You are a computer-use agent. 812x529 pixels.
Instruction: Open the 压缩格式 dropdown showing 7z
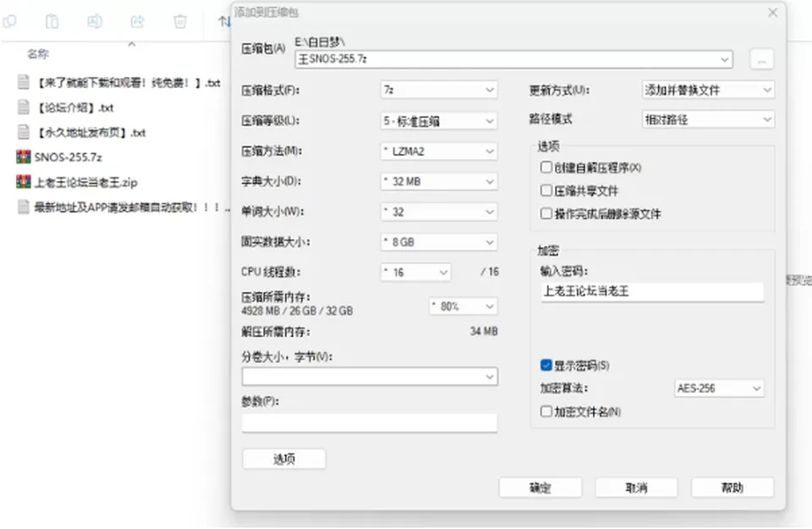pyautogui.click(x=439, y=91)
